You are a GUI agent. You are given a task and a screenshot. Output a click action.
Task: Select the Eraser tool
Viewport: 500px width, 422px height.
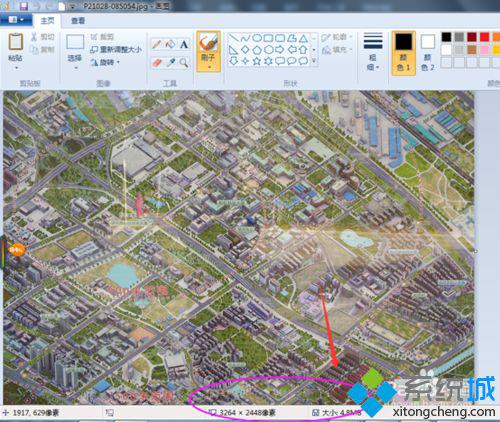(157, 62)
